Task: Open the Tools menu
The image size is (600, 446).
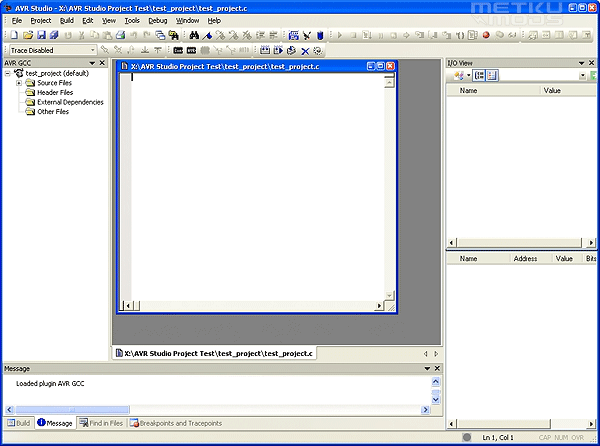Action: (132, 21)
